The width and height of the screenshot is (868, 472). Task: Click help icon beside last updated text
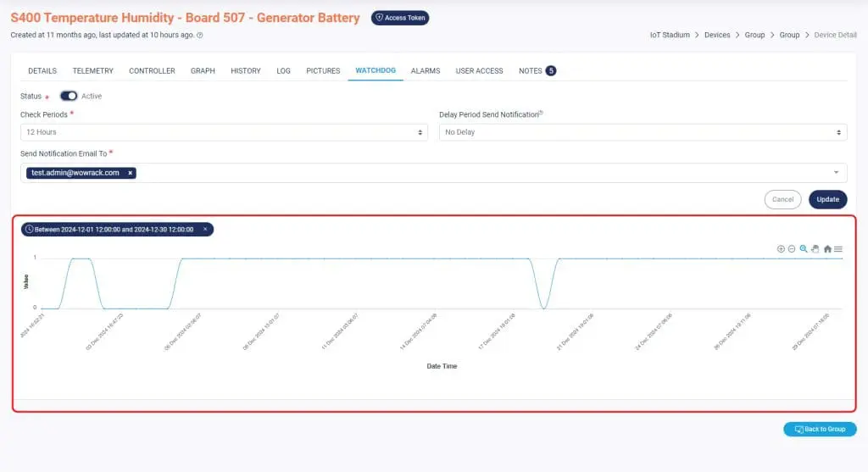click(200, 36)
